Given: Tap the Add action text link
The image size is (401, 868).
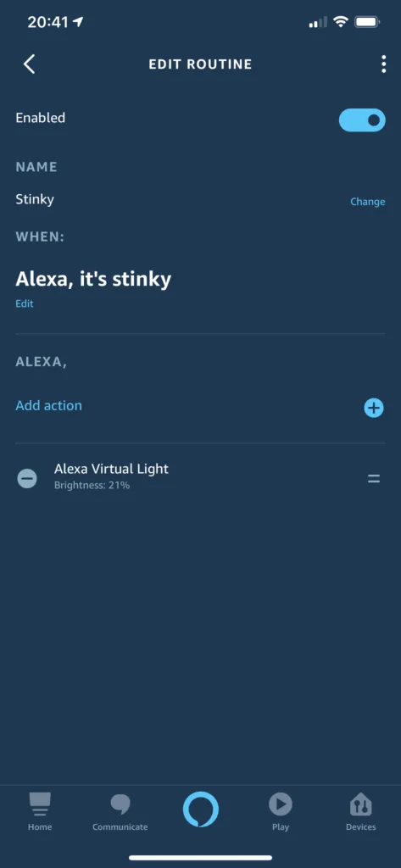Looking at the screenshot, I should coord(48,405).
